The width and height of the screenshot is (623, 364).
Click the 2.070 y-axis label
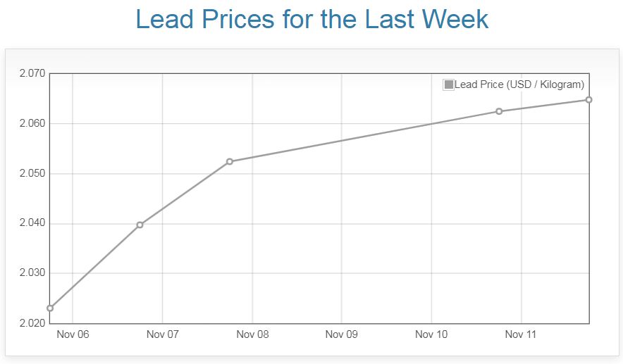32,73
